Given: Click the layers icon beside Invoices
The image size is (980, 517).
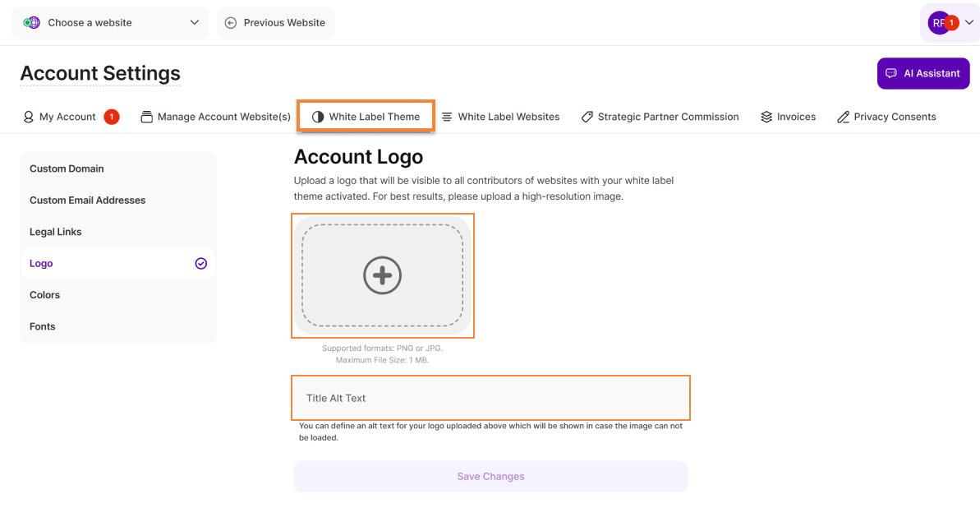Looking at the screenshot, I should 766,117.
